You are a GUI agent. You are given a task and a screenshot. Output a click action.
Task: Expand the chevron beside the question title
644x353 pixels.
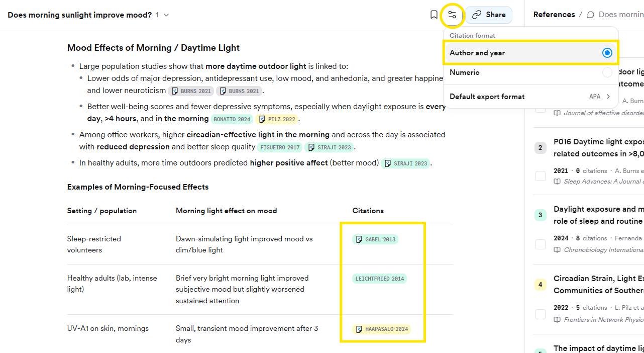click(x=166, y=15)
